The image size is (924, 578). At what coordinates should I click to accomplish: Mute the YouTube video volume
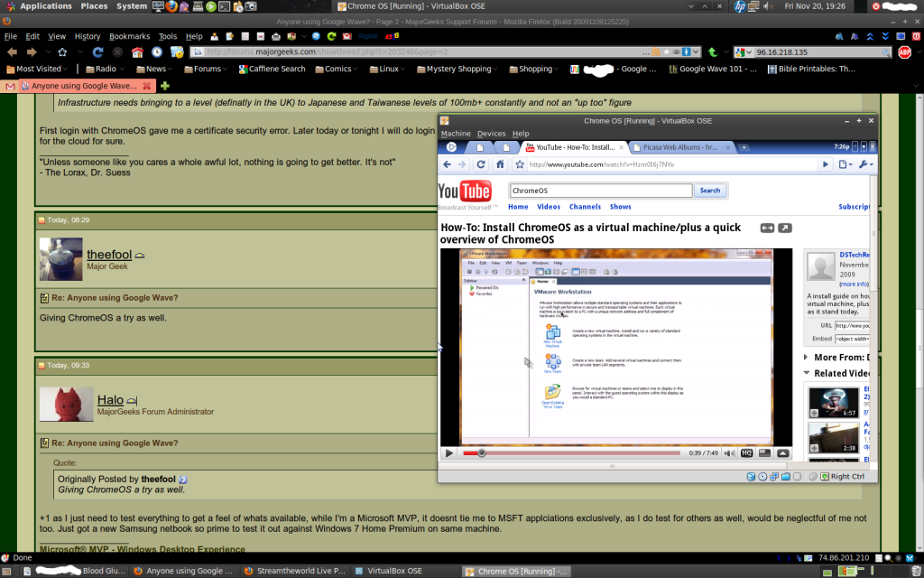point(729,452)
